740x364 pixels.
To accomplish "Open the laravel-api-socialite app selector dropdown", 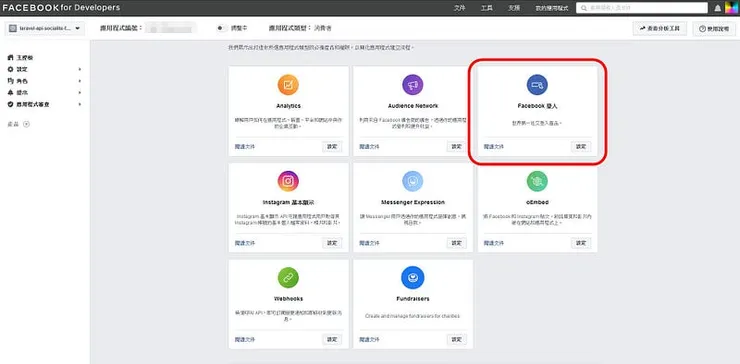I will (x=45, y=28).
